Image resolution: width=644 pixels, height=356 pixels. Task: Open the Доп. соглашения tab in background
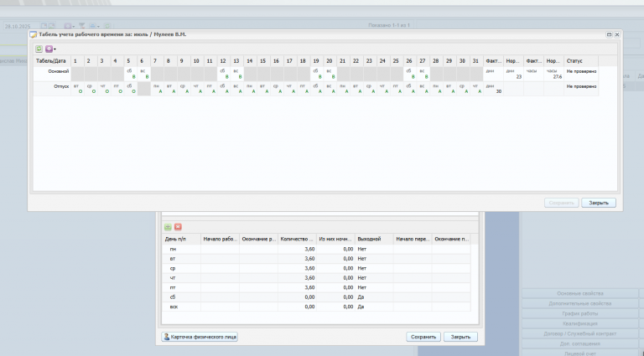click(580, 343)
